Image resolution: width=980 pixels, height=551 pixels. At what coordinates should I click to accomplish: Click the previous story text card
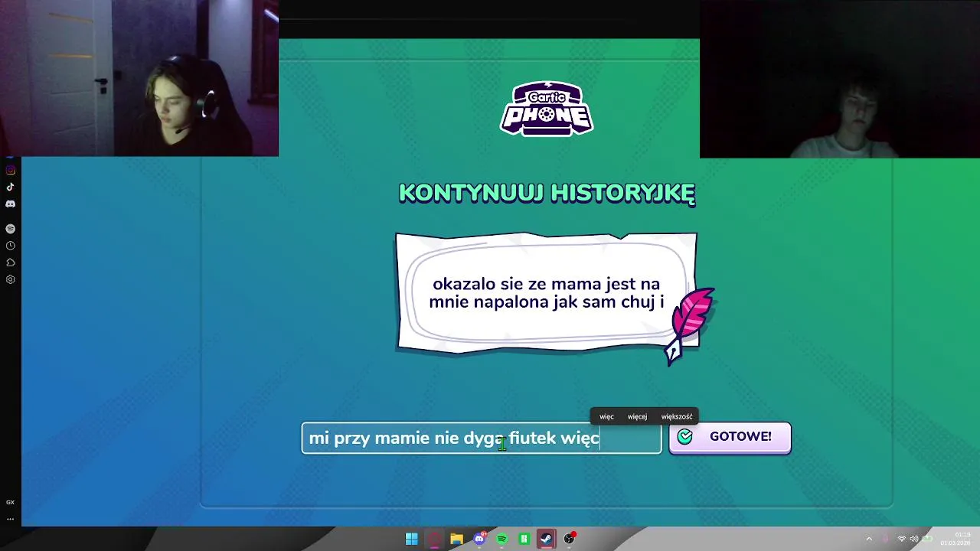point(546,292)
